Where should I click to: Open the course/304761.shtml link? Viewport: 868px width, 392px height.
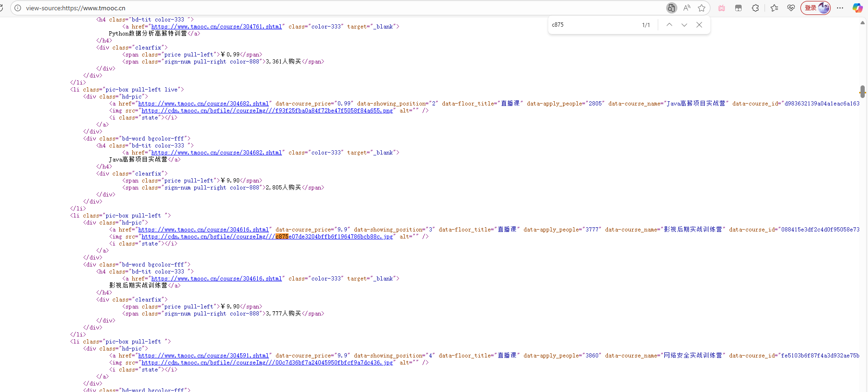pyautogui.click(x=217, y=27)
